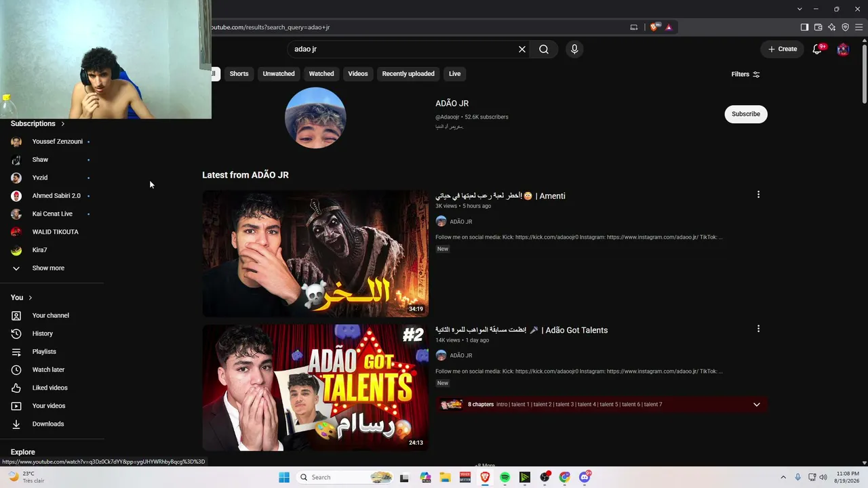Open ADÃO JR channel name under Amenti video
This screenshot has height=488, width=868.
(461, 222)
